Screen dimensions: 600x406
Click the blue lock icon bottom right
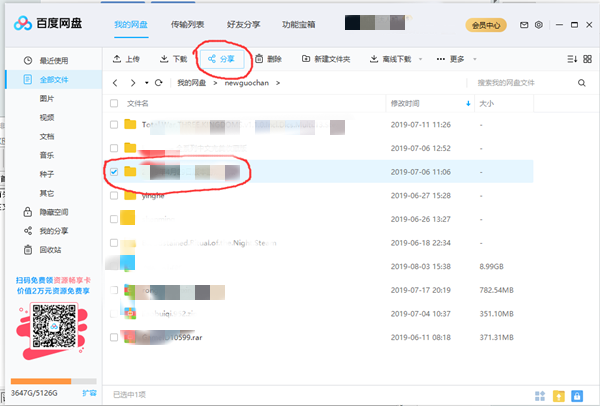click(577, 396)
